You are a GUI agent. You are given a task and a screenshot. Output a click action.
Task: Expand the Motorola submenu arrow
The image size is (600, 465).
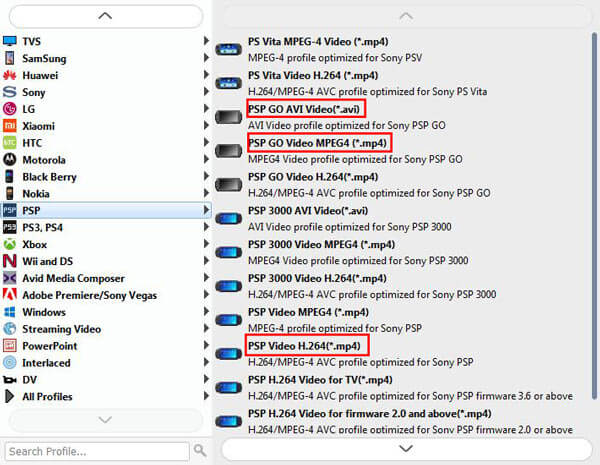(x=206, y=159)
